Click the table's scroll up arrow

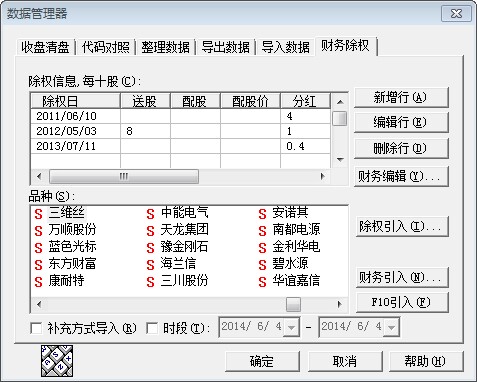coord(340,102)
